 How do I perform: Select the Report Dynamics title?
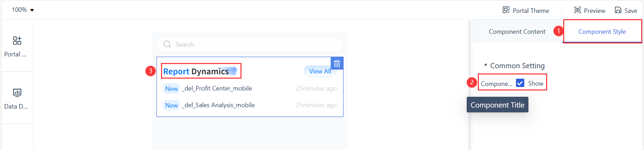pyautogui.click(x=196, y=71)
